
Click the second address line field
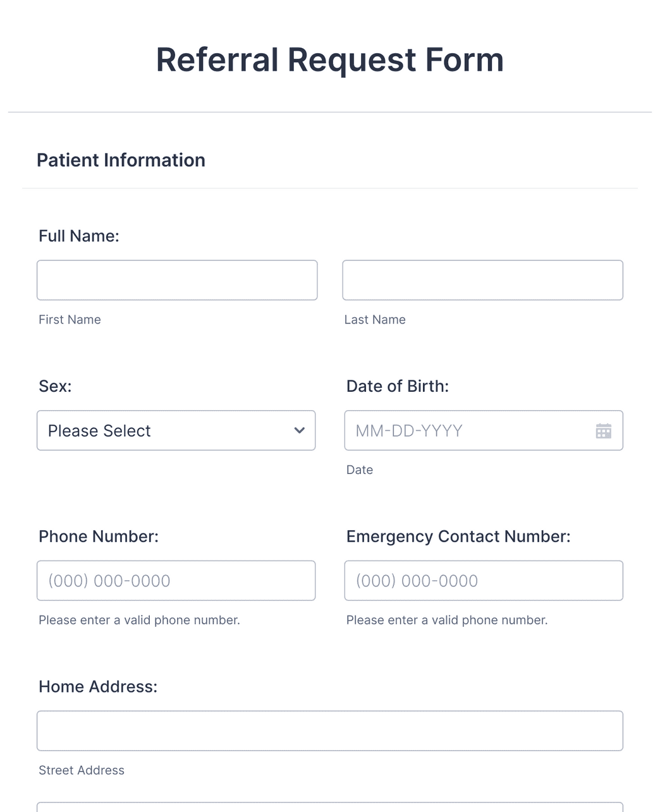(330, 807)
